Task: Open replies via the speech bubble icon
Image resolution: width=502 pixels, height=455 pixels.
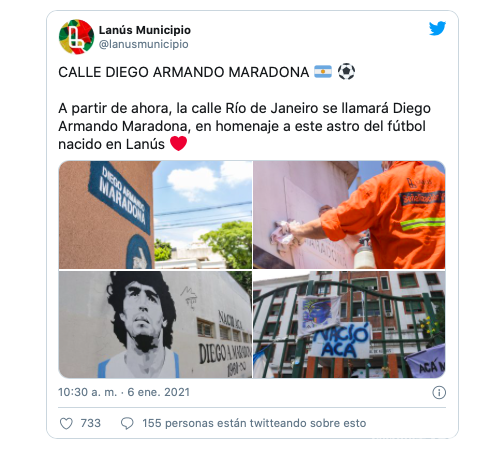Action: point(127,423)
